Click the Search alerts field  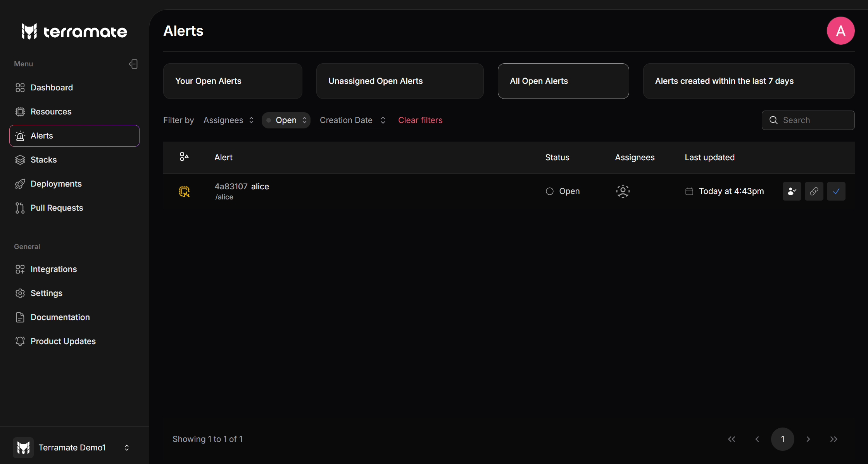point(808,120)
